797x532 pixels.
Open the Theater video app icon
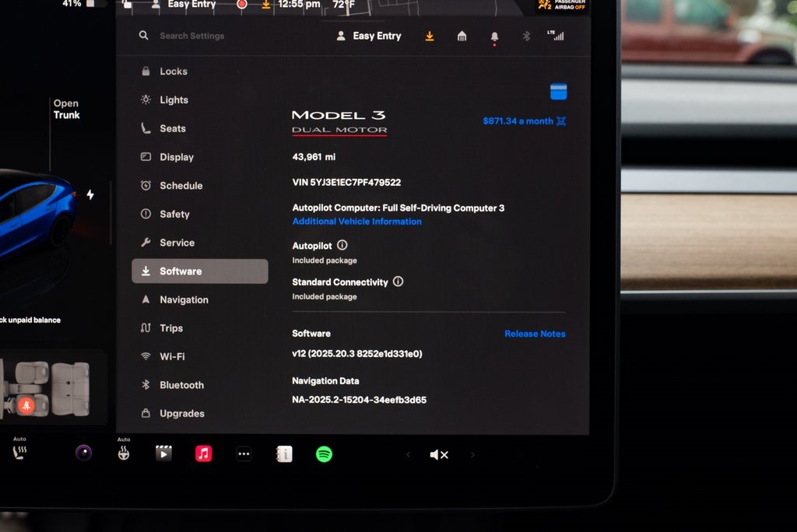pyautogui.click(x=163, y=453)
